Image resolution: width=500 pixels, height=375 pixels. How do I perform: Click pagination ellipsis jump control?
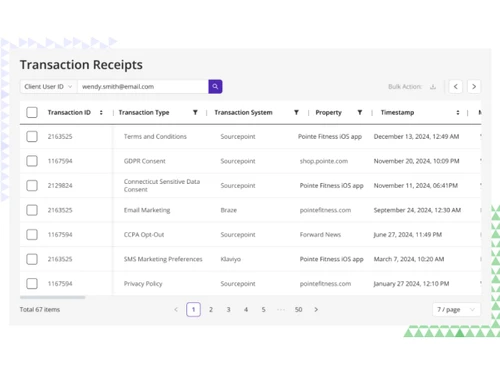(281, 310)
